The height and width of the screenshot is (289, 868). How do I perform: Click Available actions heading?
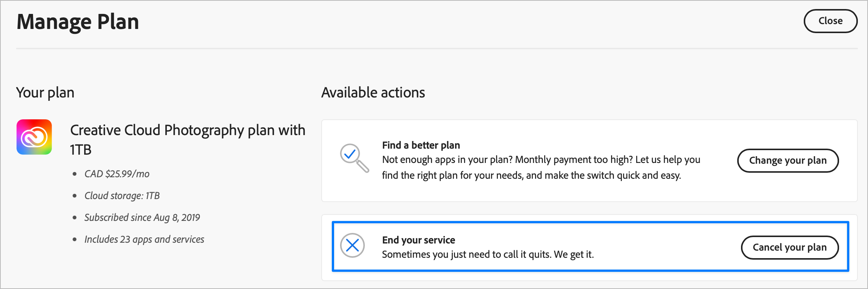(373, 92)
